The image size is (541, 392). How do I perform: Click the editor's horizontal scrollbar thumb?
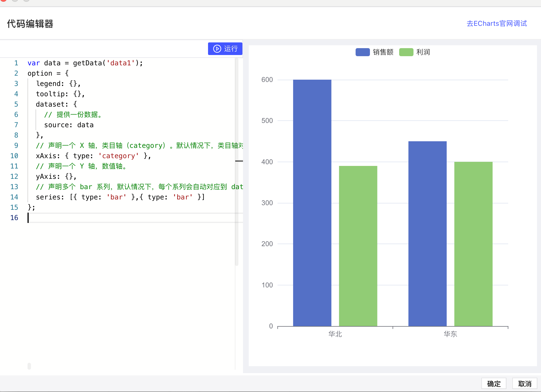click(x=29, y=366)
